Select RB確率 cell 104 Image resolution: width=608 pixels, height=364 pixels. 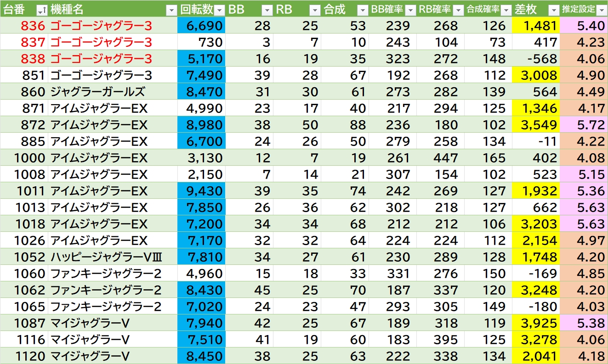coord(440,42)
